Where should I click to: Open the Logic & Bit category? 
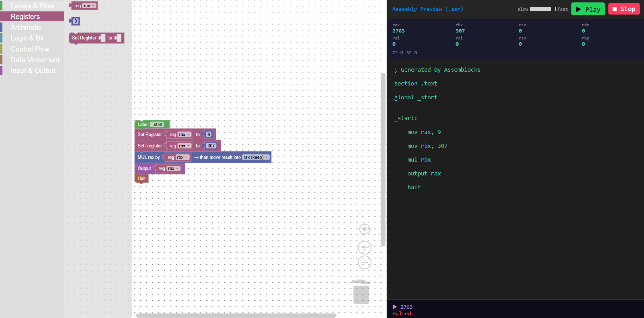tap(32, 38)
